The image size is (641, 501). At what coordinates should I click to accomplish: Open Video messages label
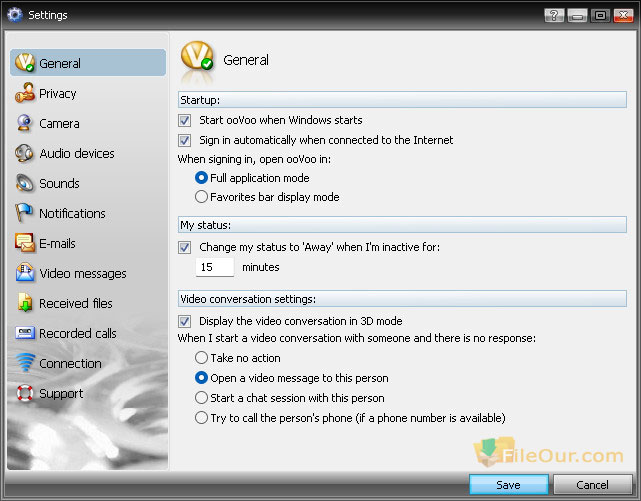tap(83, 273)
